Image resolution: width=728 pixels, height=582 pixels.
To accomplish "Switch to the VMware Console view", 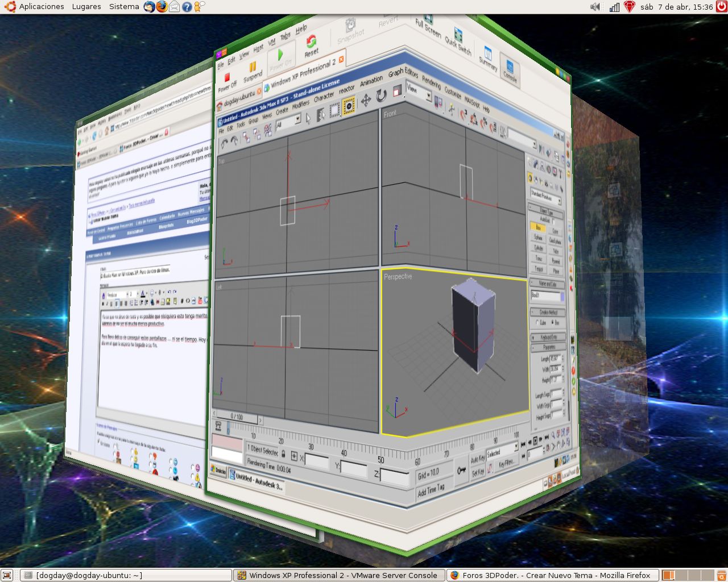I will point(510,69).
